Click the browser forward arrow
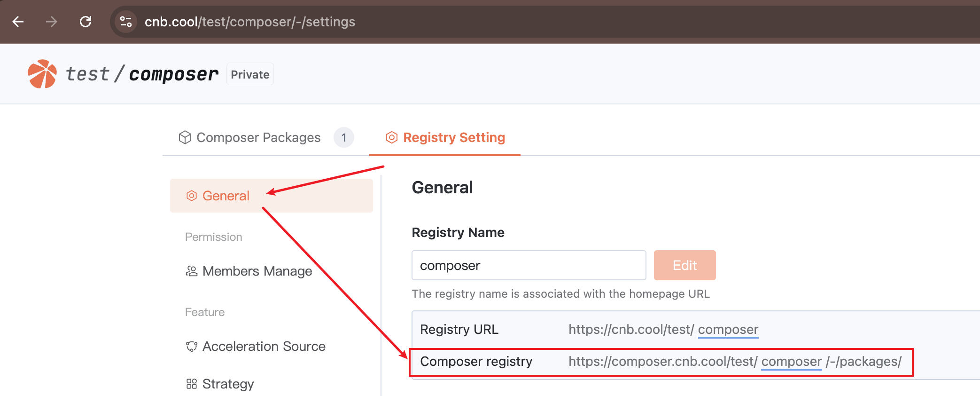 [x=52, y=22]
